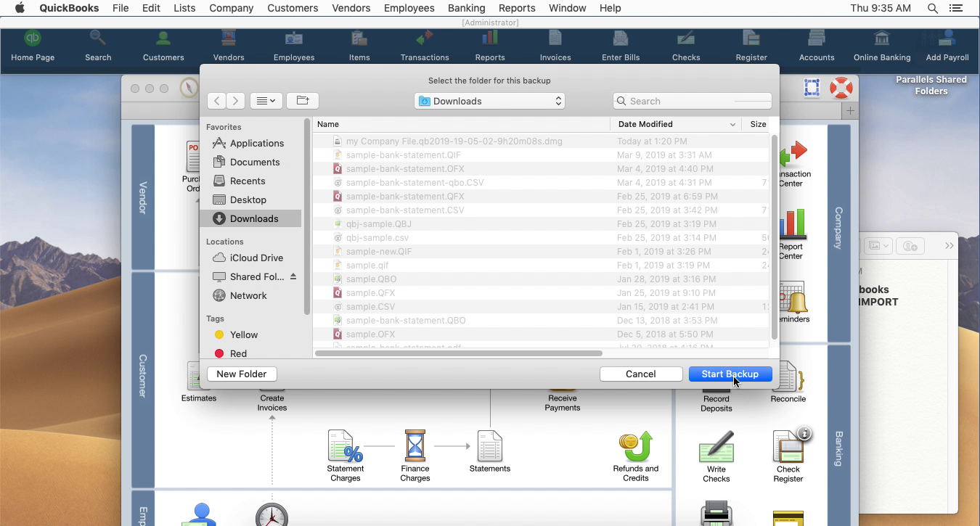The image size is (980, 526).
Task: Open Report Center icon
Action: 791,234
